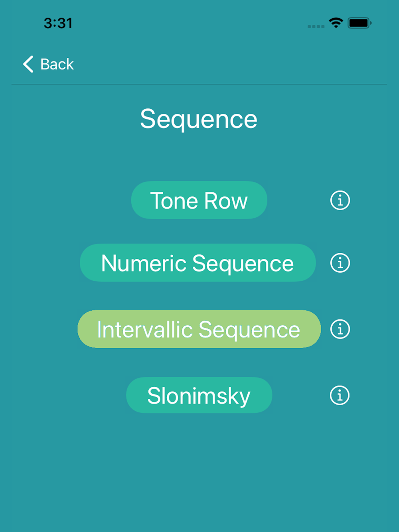Pick the Intervallic Sequence option
399x532 pixels.
pyautogui.click(x=199, y=329)
